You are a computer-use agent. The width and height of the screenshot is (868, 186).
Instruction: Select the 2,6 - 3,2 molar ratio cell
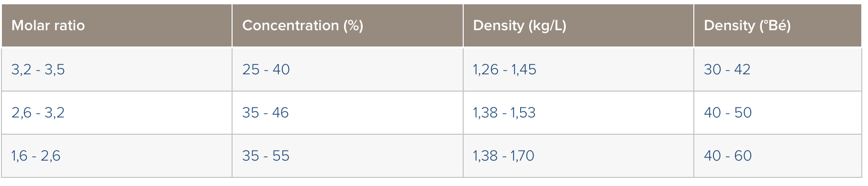tap(117, 113)
